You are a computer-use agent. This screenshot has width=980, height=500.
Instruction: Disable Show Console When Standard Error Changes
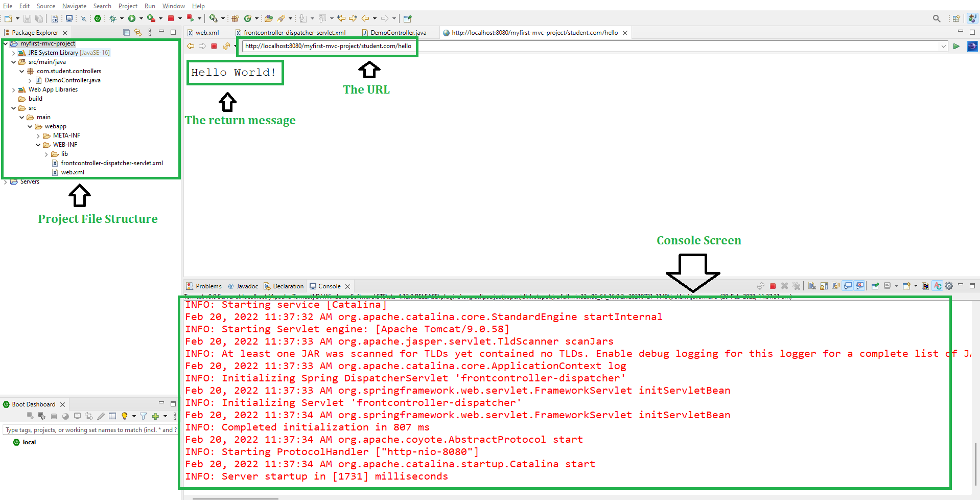point(860,286)
